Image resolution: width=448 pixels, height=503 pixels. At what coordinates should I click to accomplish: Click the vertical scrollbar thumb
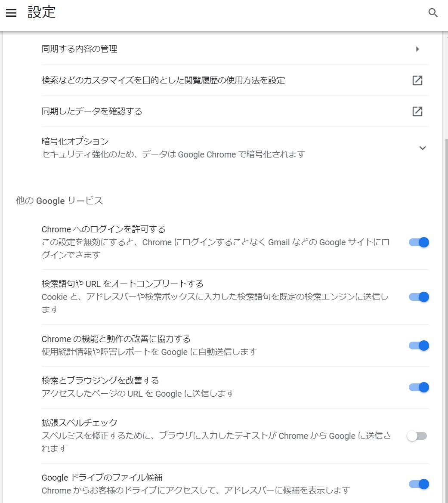pos(446,321)
